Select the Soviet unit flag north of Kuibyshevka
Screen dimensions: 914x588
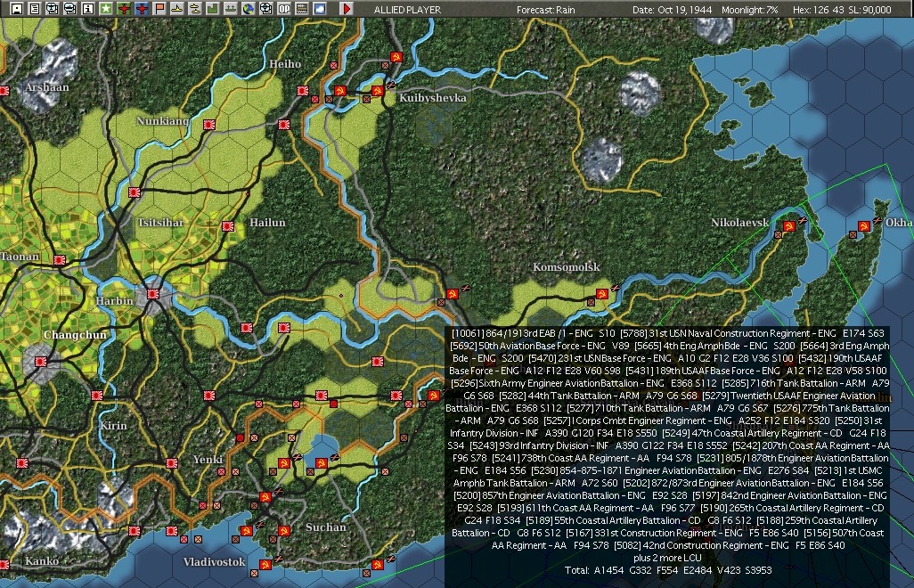(x=396, y=56)
